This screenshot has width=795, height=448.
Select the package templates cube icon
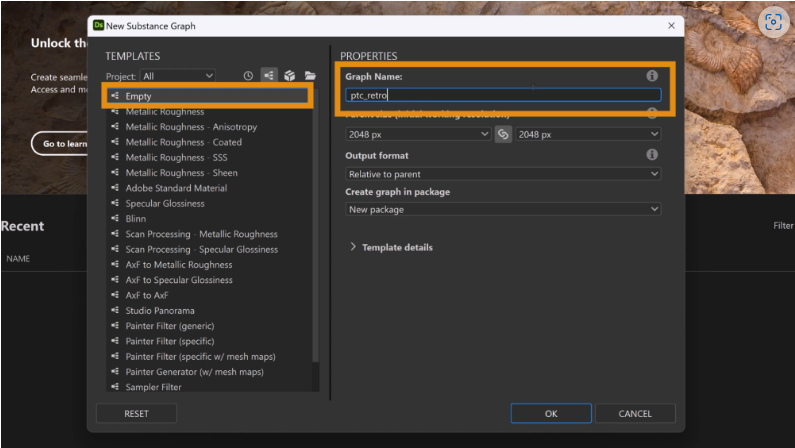(290, 76)
